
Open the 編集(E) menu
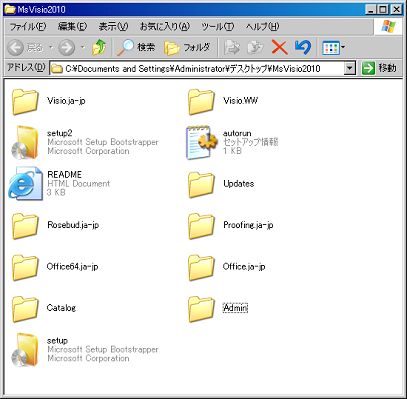[72, 27]
